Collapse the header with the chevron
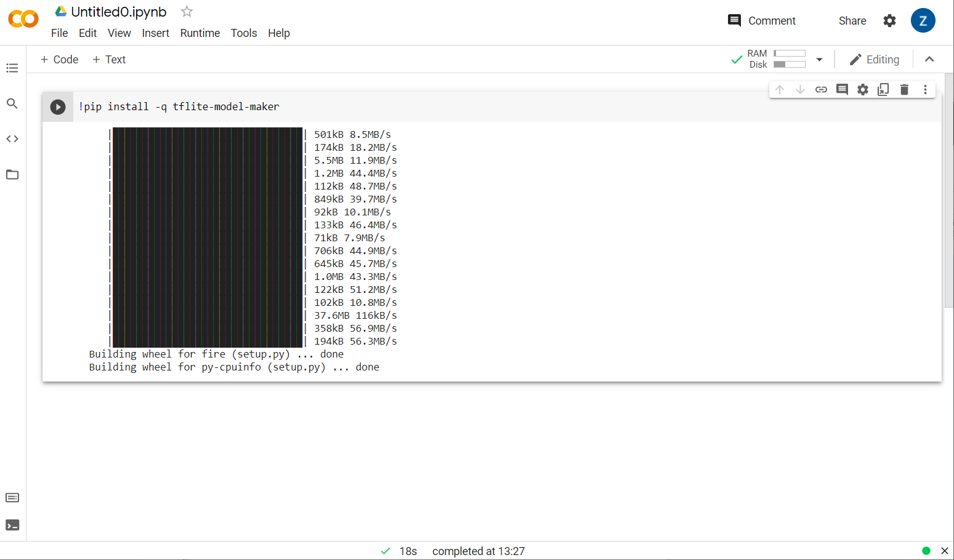 [x=929, y=59]
